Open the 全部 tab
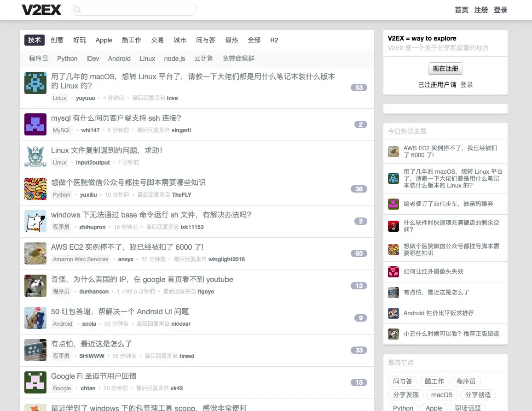This screenshot has width=532, height=411. pos(254,40)
